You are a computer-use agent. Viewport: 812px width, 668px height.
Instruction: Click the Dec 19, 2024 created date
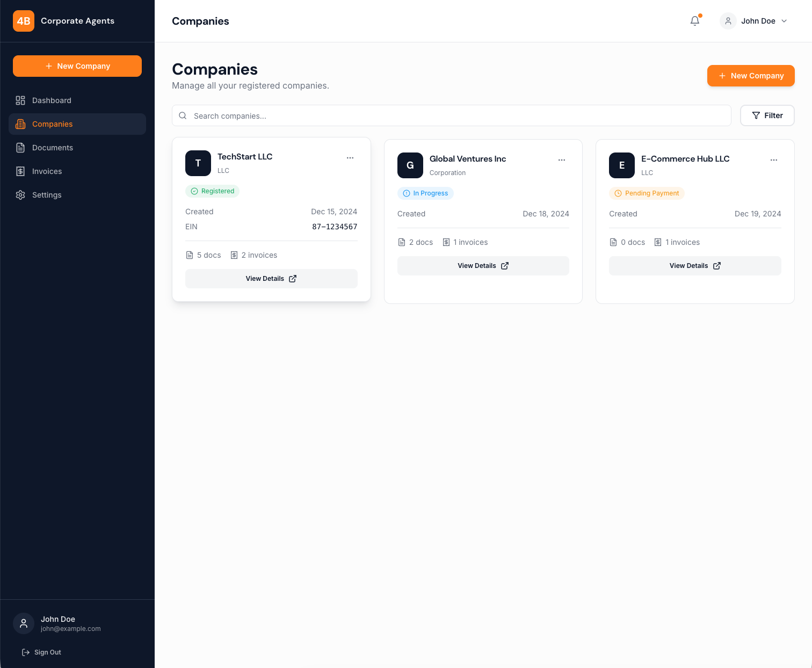tap(758, 214)
